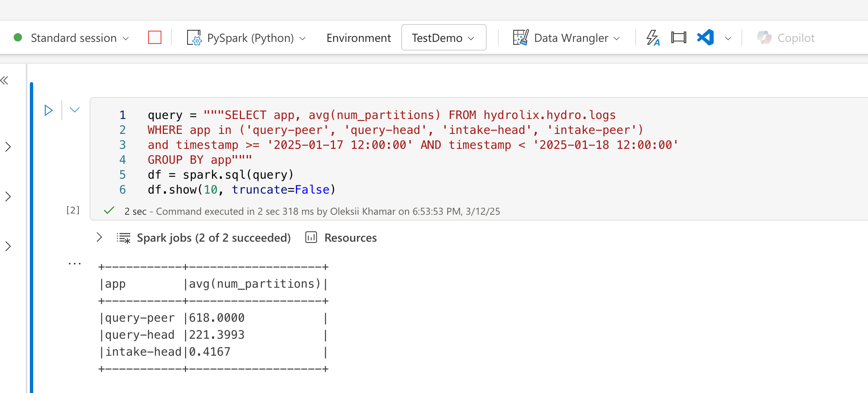Toggle focus mode with the frame icon

point(678,37)
